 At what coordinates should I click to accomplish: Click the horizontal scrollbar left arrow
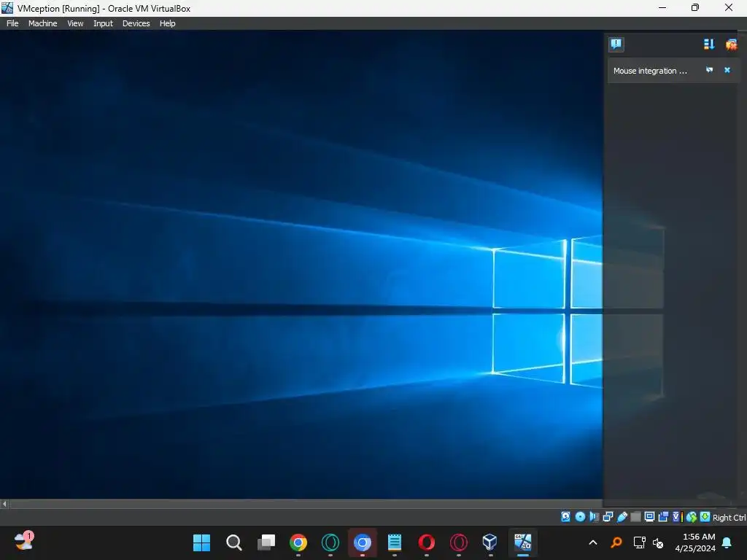5,504
